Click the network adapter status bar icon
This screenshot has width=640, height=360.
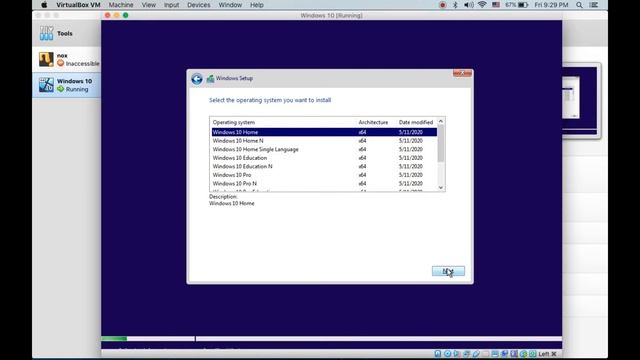point(467,353)
